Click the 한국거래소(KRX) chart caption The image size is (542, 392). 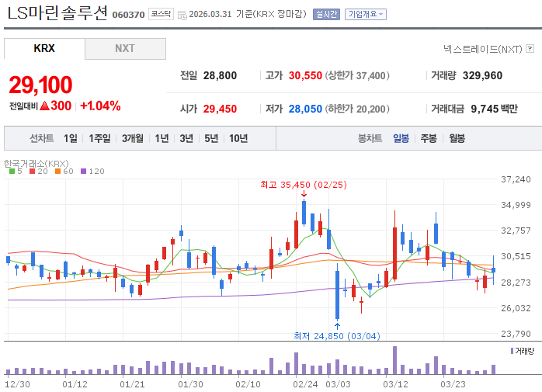pyautogui.click(x=36, y=163)
